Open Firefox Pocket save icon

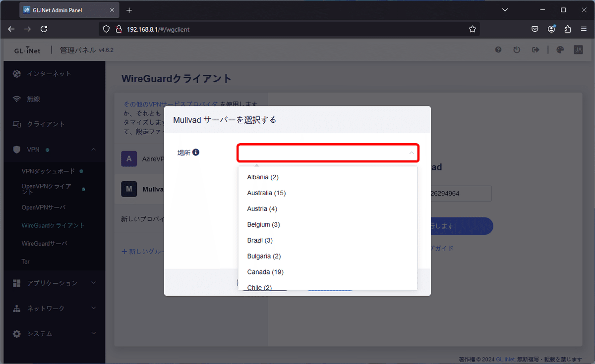tap(535, 29)
